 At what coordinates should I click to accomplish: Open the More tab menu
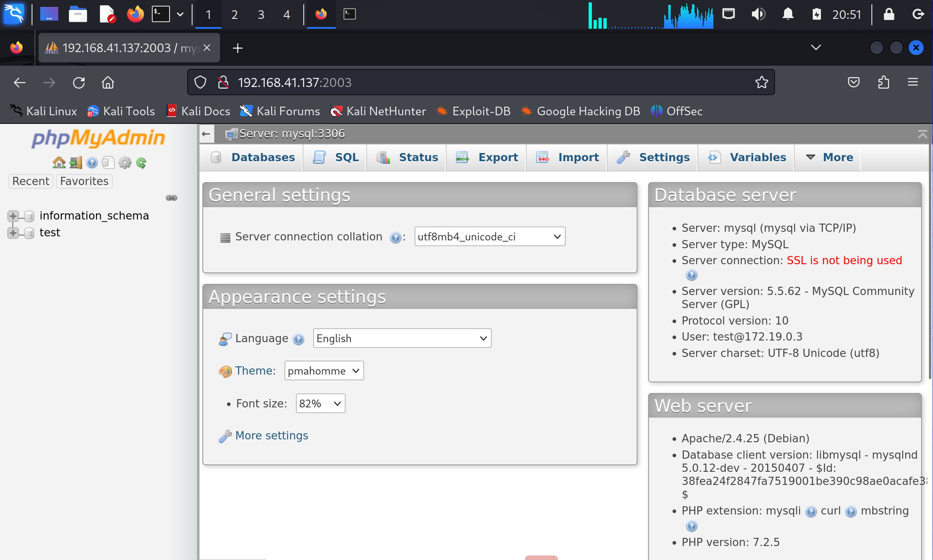coord(829,158)
